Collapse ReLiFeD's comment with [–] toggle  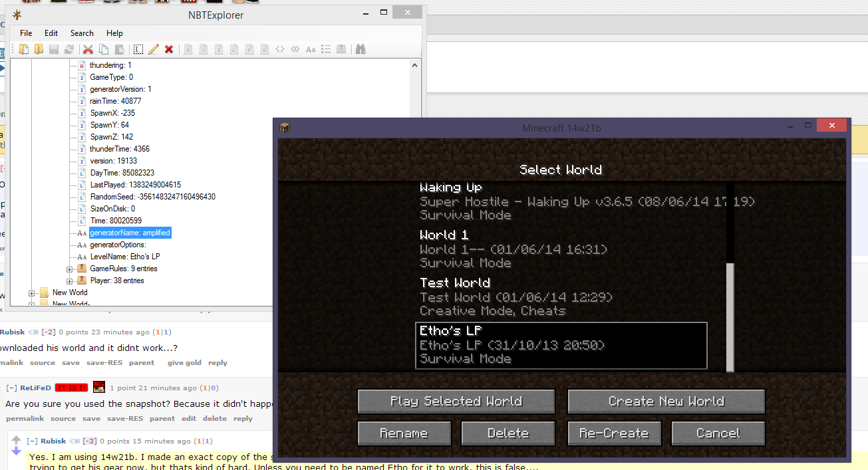11,388
